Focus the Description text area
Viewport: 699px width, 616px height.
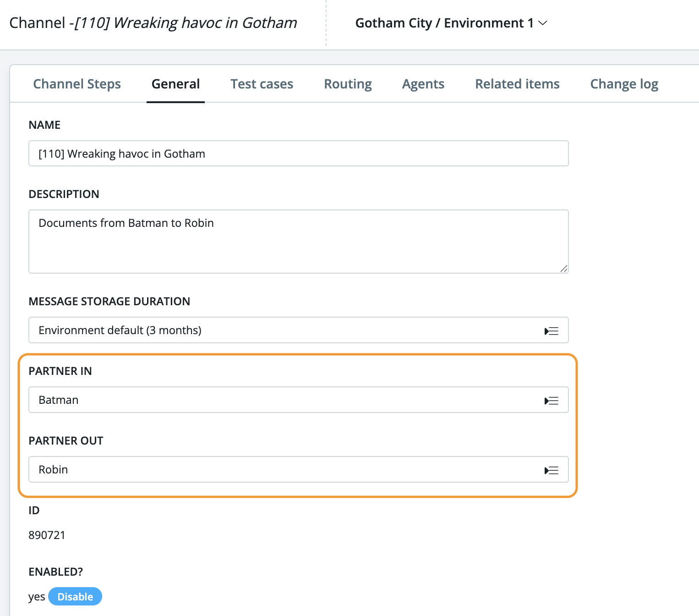[298, 242]
